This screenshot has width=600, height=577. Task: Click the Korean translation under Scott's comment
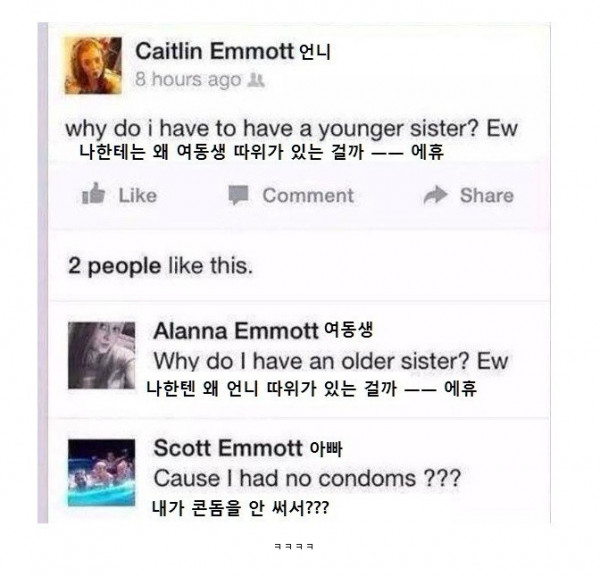(x=240, y=508)
